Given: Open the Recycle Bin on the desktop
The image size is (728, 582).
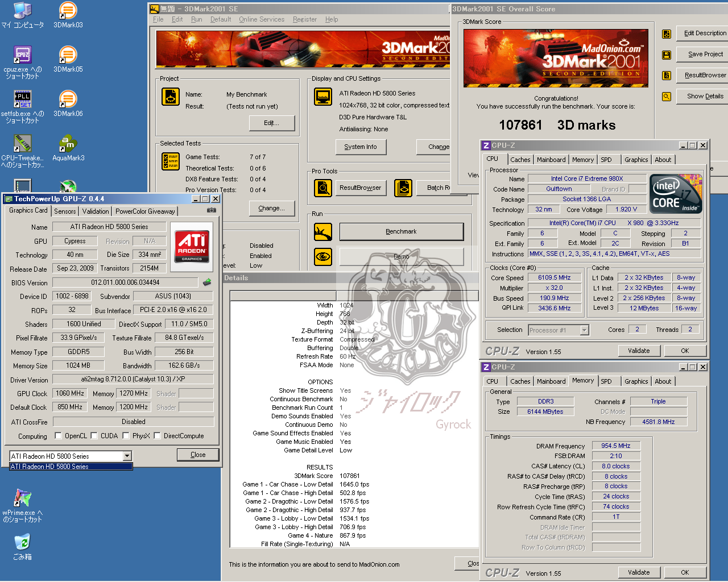Looking at the screenshot, I should [22, 547].
